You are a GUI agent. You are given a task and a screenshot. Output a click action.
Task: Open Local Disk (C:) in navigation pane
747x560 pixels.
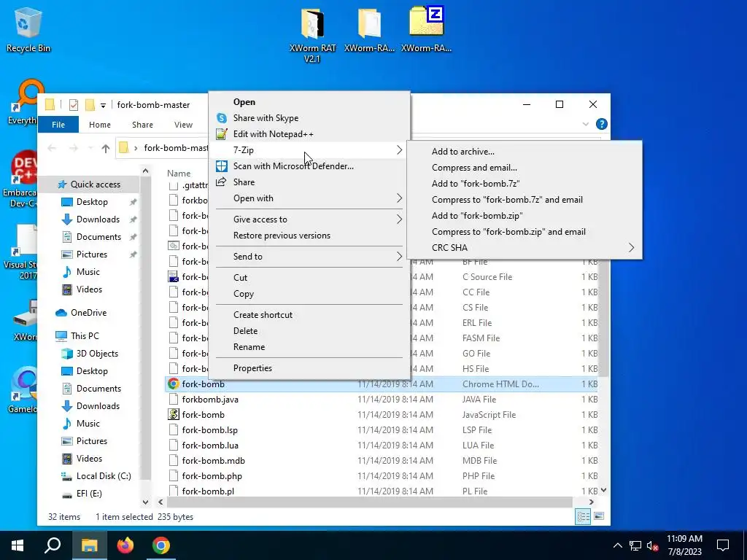[104, 476]
